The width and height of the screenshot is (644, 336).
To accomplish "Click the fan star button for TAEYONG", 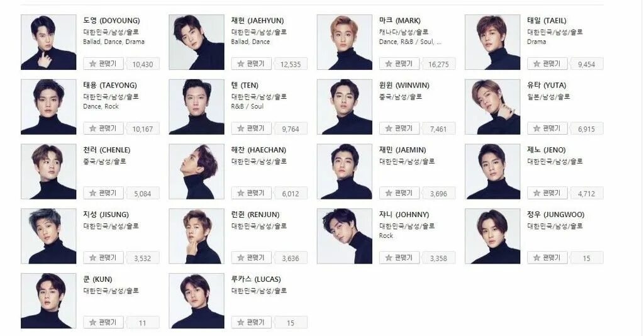I will [x=103, y=128].
